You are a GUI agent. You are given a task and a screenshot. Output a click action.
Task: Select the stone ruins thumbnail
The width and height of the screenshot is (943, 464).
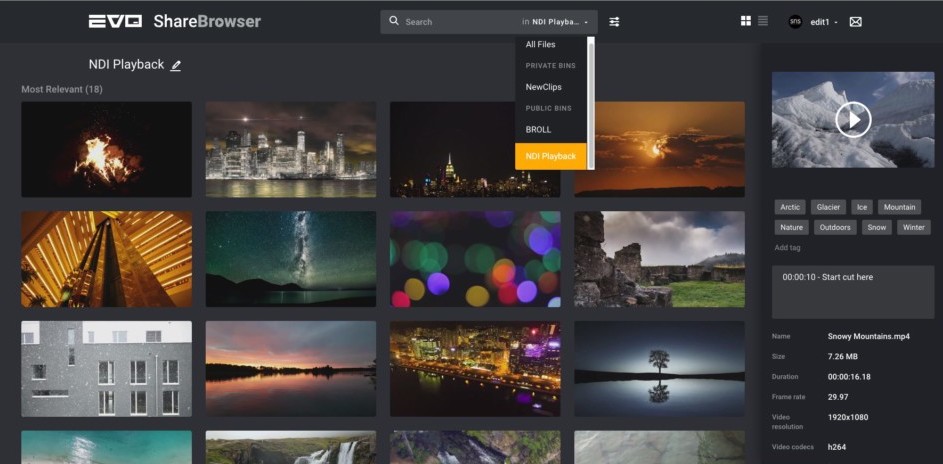660,259
